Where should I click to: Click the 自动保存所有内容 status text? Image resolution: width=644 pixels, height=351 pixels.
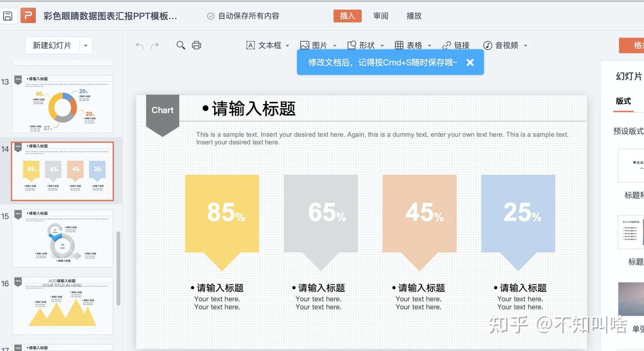click(249, 16)
